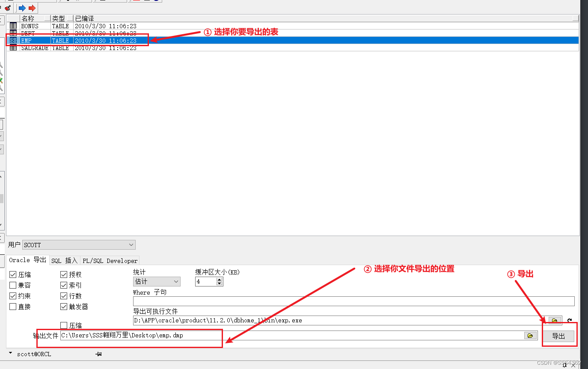Toggle the 索引 checkbox
Viewport: 588px width, 369px height.
(x=64, y=285)
